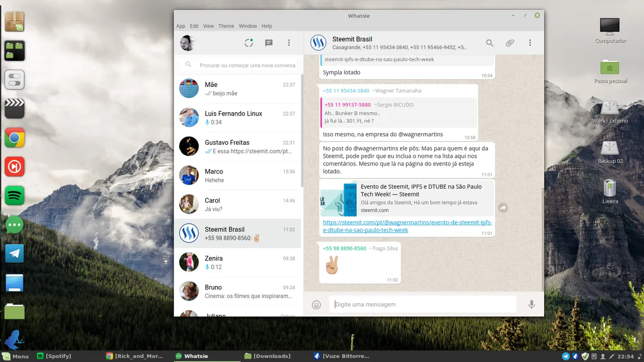Click the 'Digite uma mensagem' input box
Image resolution: width=644 pixels, height=362 pixels.
coord(423,304)
